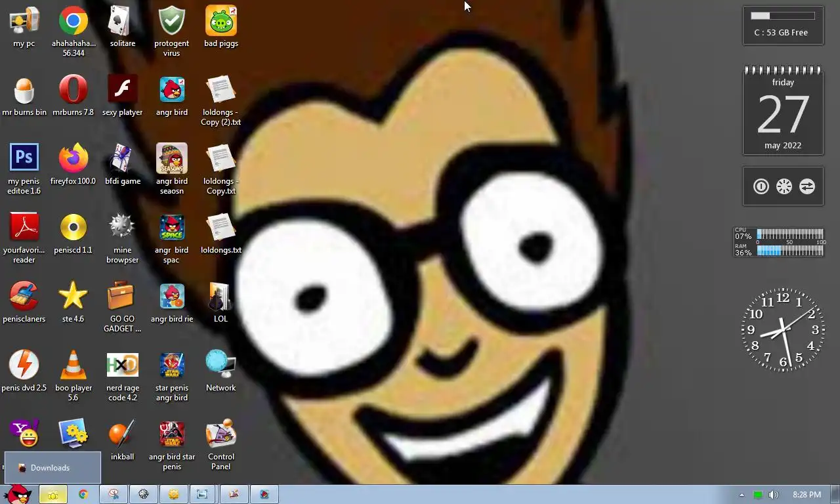Open the Flash 'sexy platyer' icon
Image resolution: width=840 pixels, height=504 pixels.
pyautogui.click(x=123, y=96)
